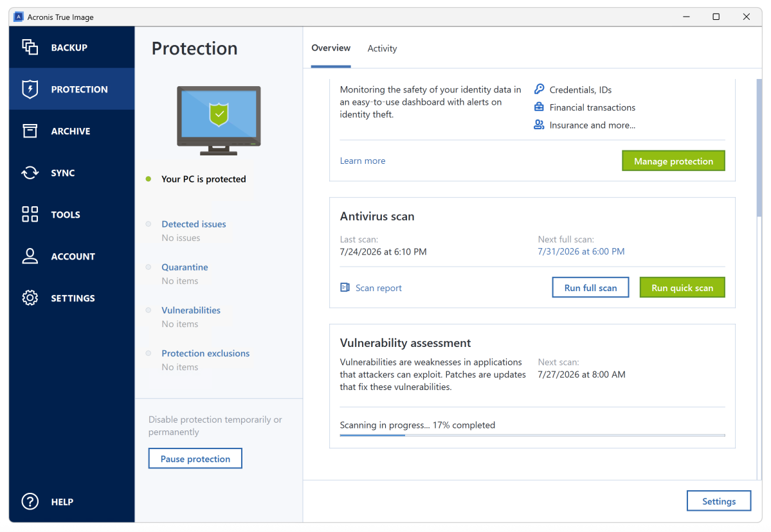Viewport: 771px width, 532px height.
Task: Click 'No items' under Protection exclusions
Action: [179, 368]
